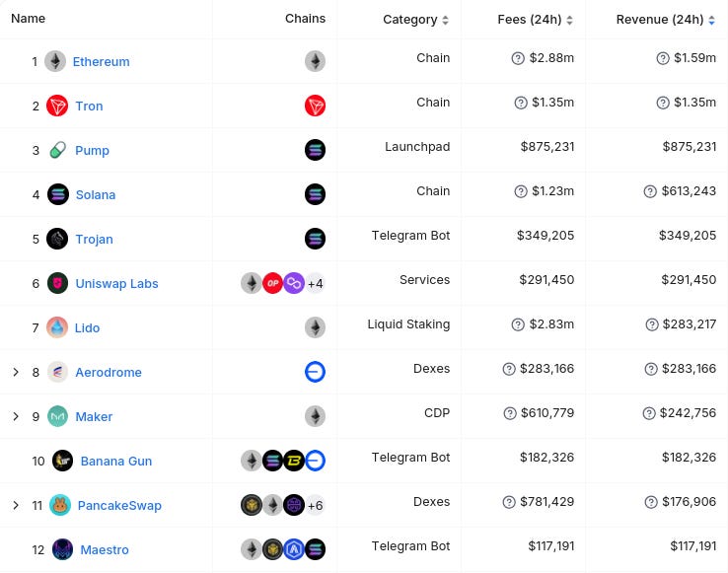Click help icon beside Lido revenue $283,217
The height and width of the screenshot is (573, 728).
click(x=652, y=324)
